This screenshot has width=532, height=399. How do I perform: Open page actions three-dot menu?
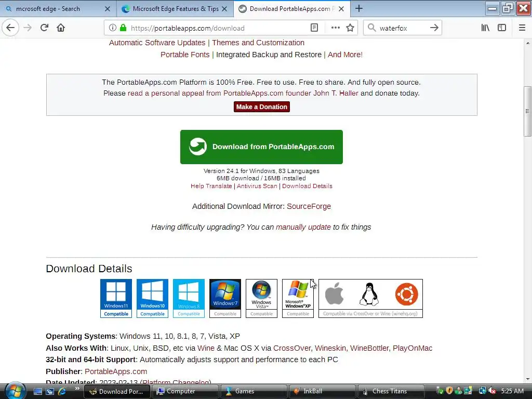tap(335, 28)
